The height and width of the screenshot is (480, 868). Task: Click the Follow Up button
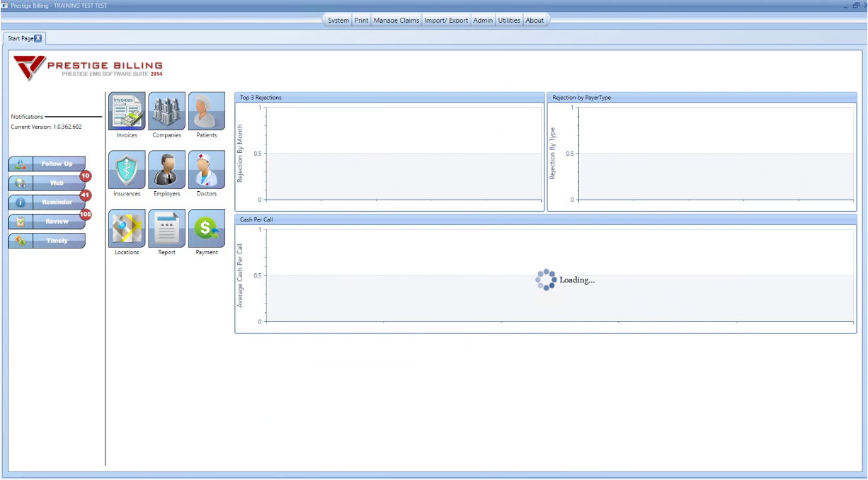[47, 164]
